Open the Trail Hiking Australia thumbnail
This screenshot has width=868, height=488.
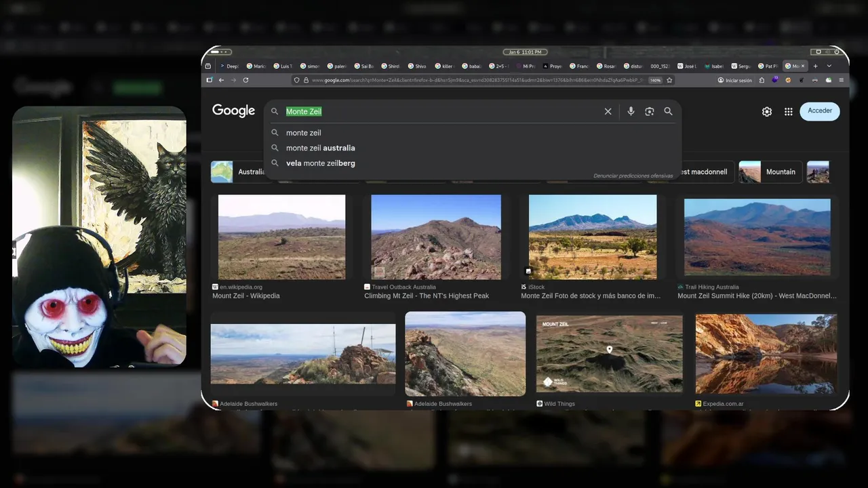coord(757,237)
